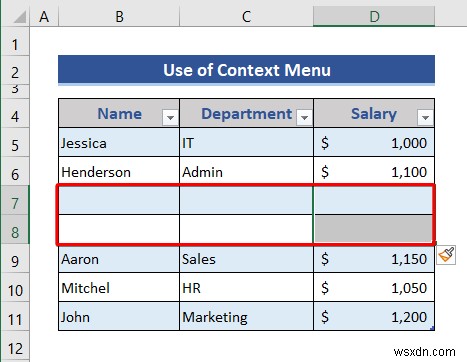The width and height of the screenshot is (467, 362).
Task: Select row 12 header
Action: [x=15, y=346]
